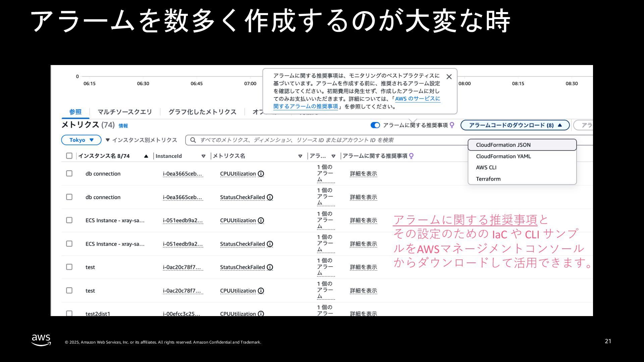Open AWS service alarm recommendations link

tap(417, 99)
